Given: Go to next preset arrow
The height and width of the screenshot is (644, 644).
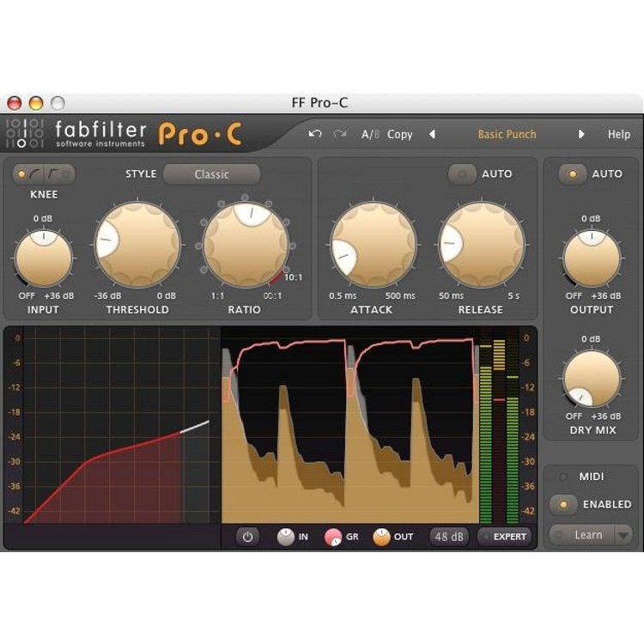Looking at the screenshot, I should tap(581, 134).
